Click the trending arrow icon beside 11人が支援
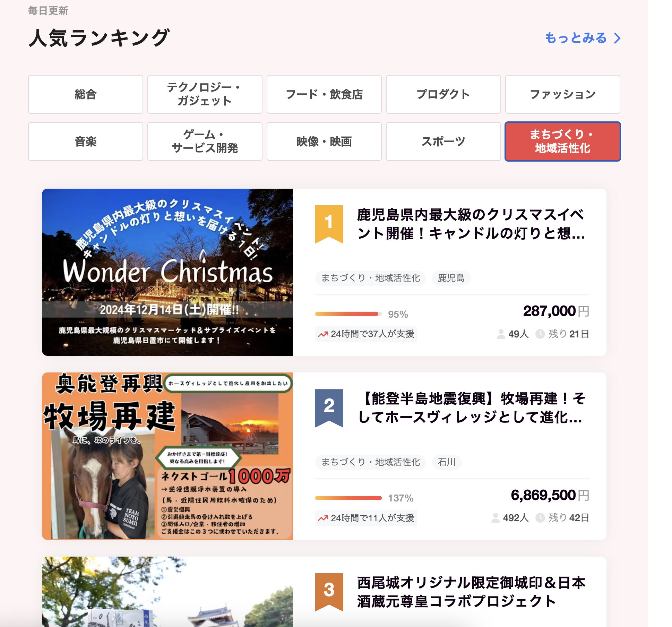The width and height of the screenshot is (672, 627). click(323, 518)
